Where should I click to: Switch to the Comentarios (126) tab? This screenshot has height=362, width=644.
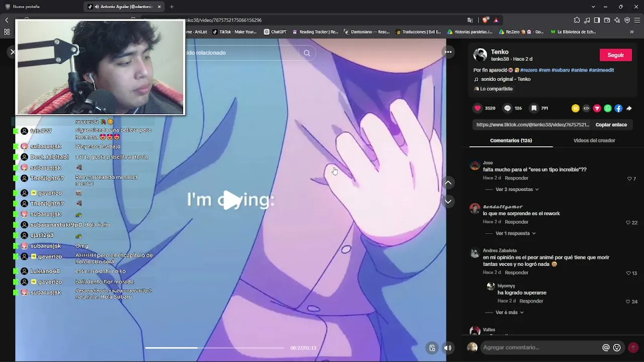click(x=511, y=140)
